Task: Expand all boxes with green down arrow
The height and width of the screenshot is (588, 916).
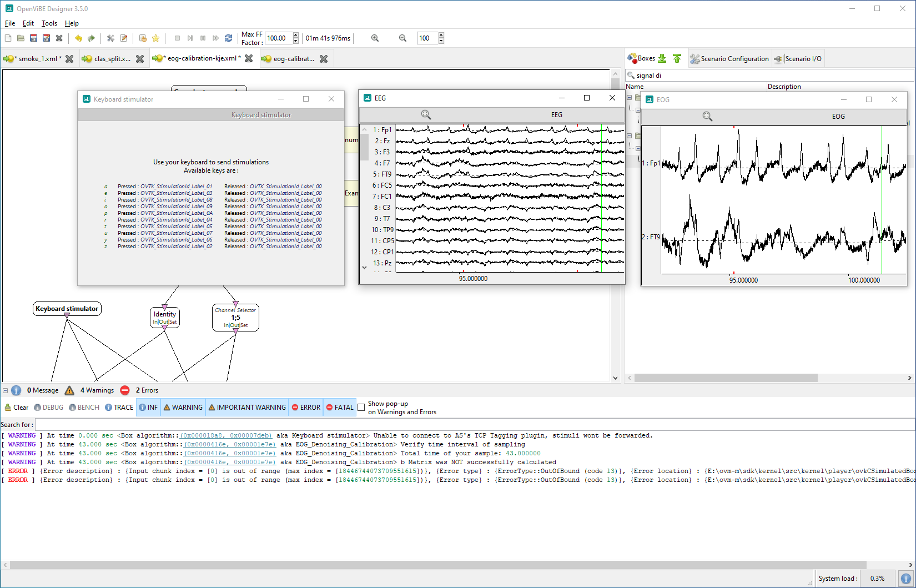Action: pyautogui.click(x=662, y=58)
